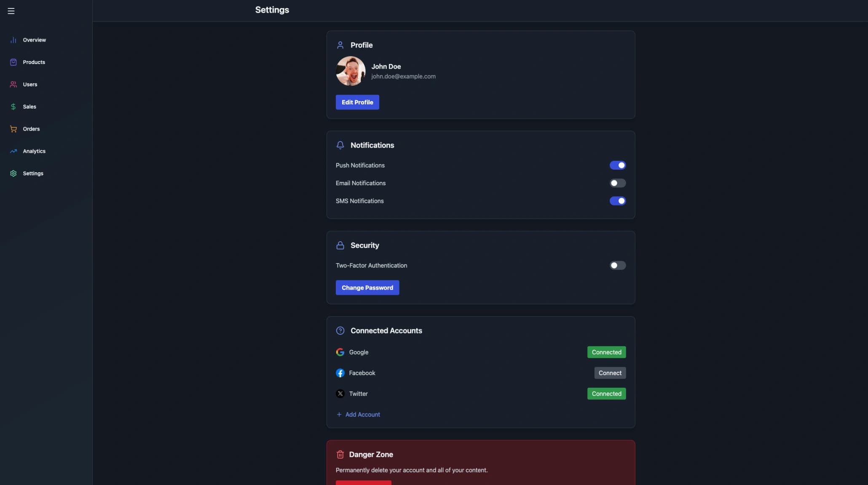This screenshot has height=485, width=868.
Task: Enable Email Notifications
Action: (618, 183)
